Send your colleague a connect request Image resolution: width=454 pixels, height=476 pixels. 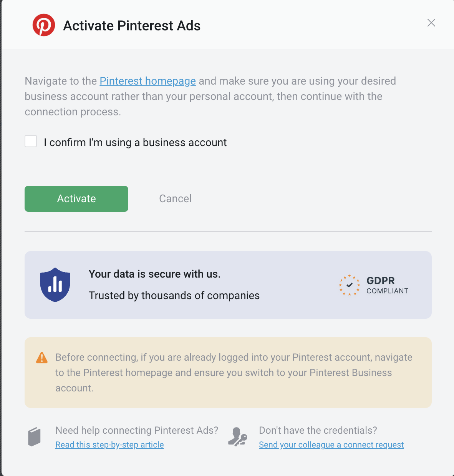(331, 444)
